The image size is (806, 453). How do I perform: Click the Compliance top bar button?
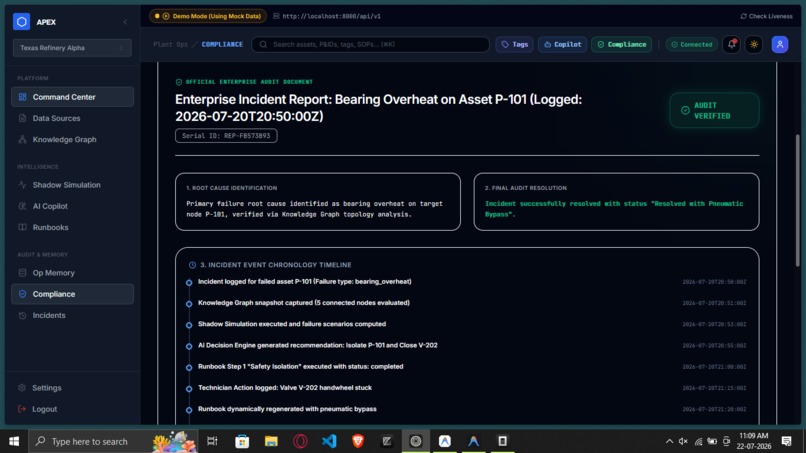621,44
